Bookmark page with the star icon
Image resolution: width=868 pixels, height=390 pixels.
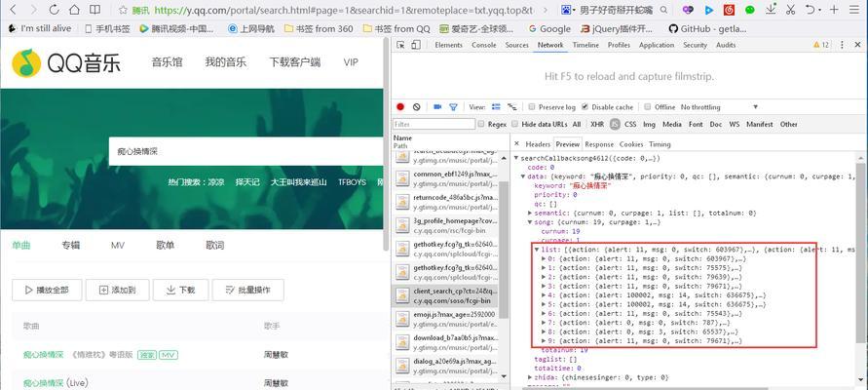point(123,10)
